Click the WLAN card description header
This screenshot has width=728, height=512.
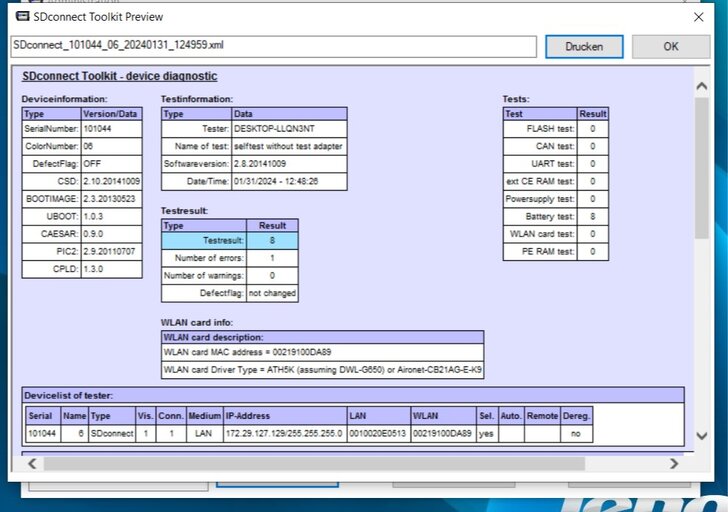click(322, 337)
